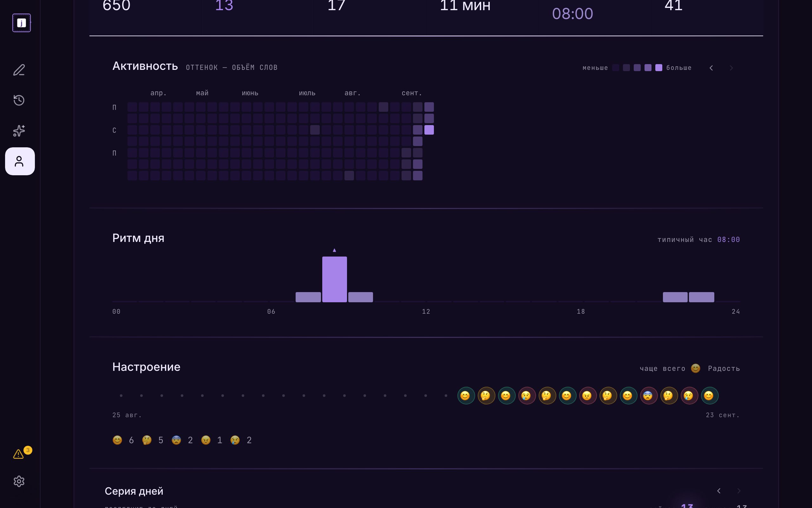Click the Радость most-frequent mood emoji

(696, 368)
